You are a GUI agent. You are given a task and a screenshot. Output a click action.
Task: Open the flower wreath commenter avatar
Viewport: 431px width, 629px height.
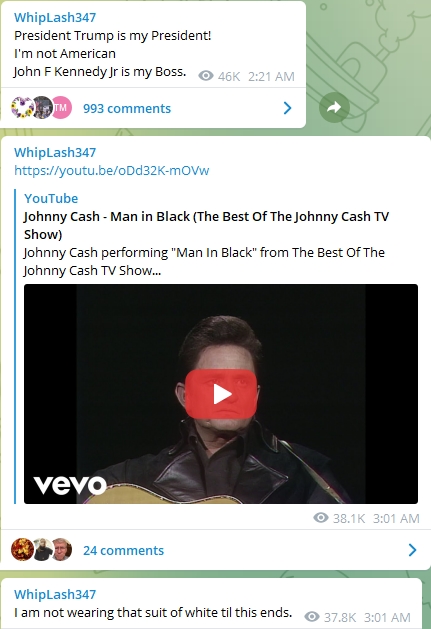tap(22, 108)
